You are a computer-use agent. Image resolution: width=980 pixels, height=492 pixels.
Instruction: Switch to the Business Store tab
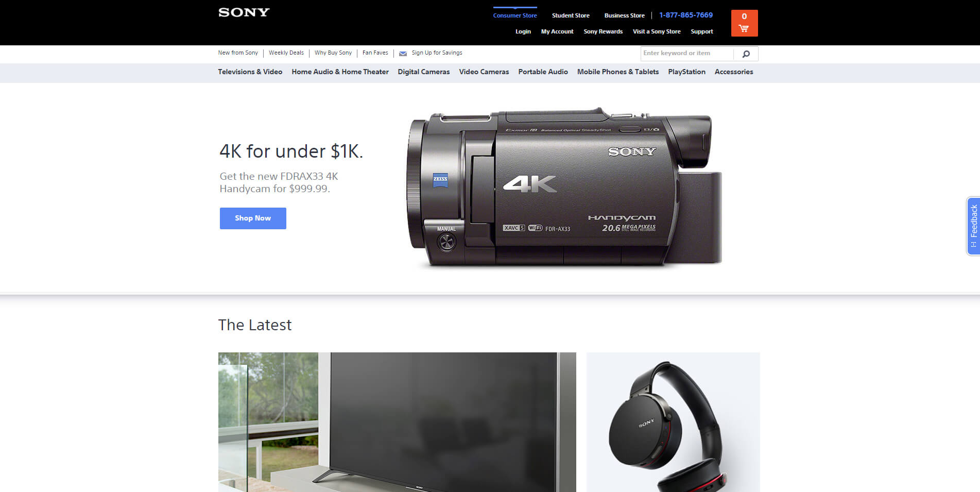pyautogui.click(x=624, y=15)
